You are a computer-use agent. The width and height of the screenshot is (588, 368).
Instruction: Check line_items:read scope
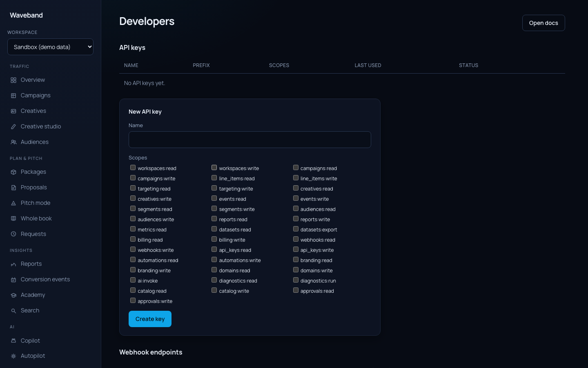coord(214,178)
